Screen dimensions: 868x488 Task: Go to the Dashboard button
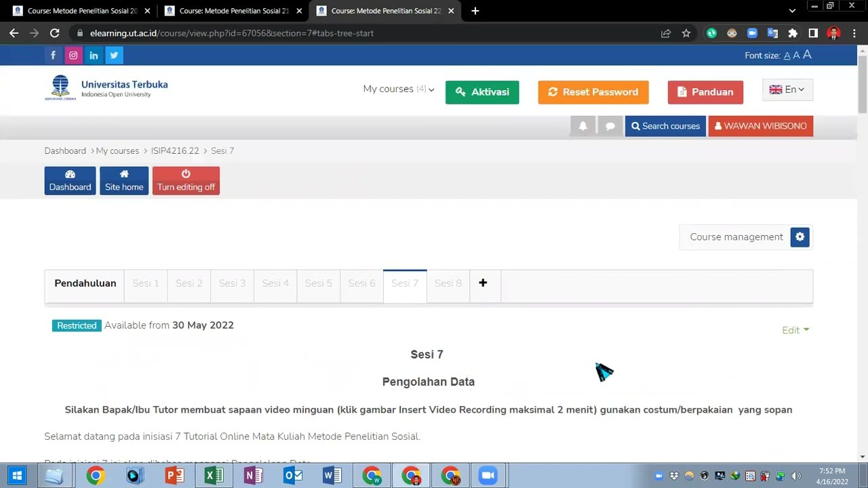[x=70, y=181]
